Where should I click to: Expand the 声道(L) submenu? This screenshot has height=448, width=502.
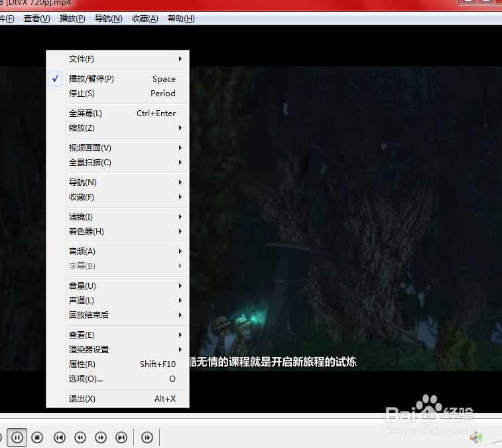click(118, 301)
